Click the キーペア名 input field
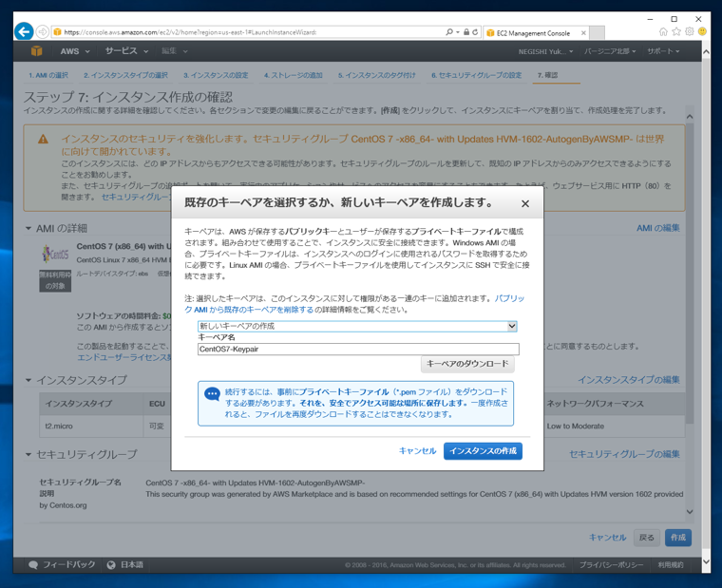The image size is (722, 588). point(358,349)
